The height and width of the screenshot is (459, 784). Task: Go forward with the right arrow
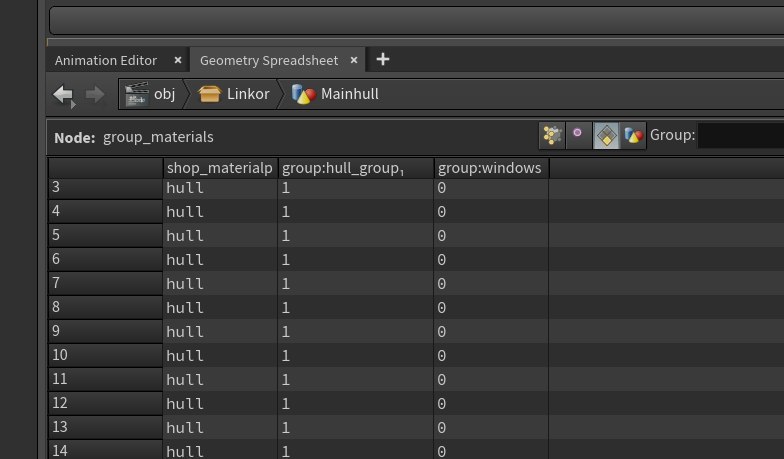pos(94,94)
